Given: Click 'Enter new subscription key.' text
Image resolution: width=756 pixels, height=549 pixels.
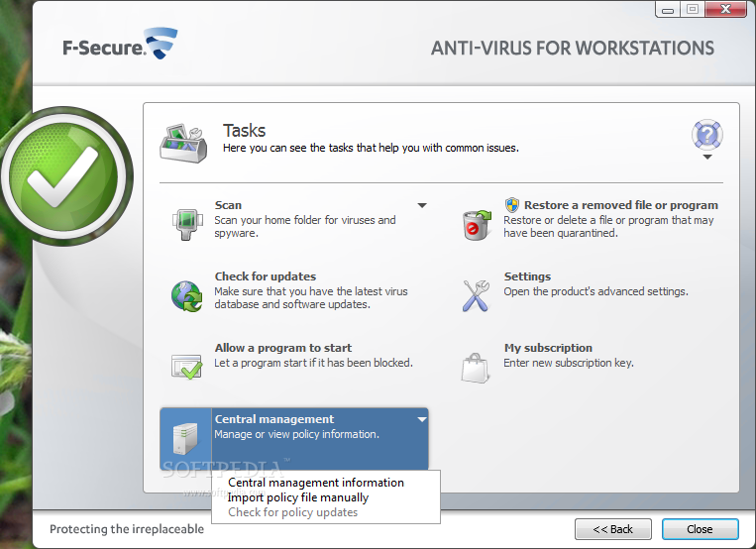Looking at the screenshot, I should (x=569, y=363).
